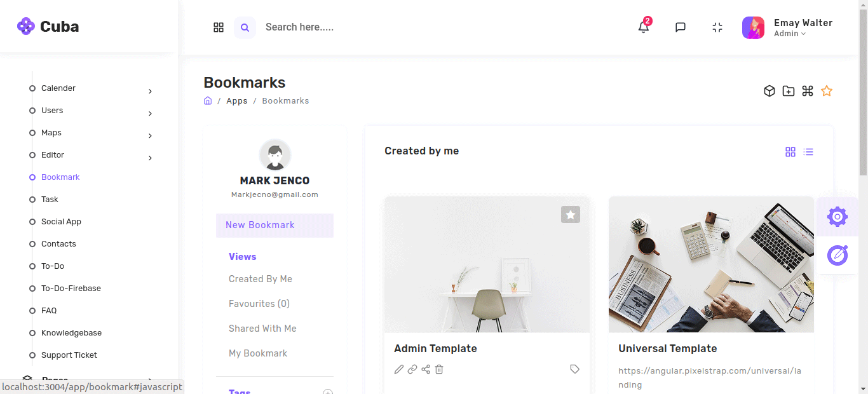Image resolution: width=868 pixels, height=394 pixels.
Task: Open the notifications bell icon
Action: pos(644,27)
